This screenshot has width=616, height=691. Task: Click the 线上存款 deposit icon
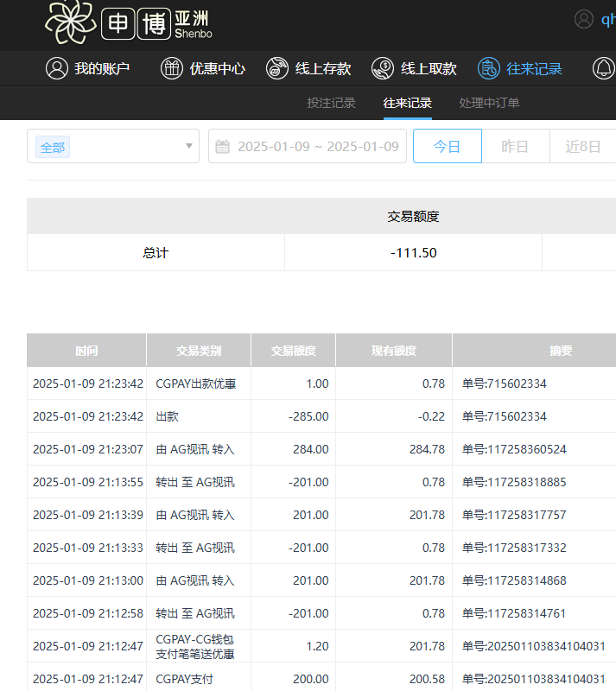point(277,68)
